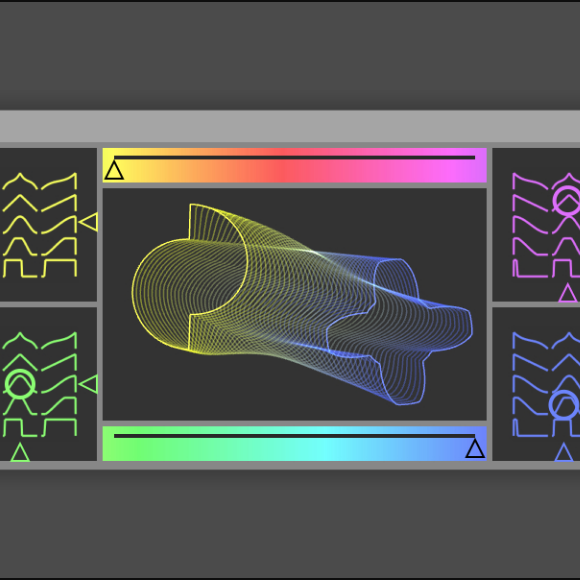Click the magenta upward column marker triangle
580x580 pixels.
pyautogui.click(x=568, y=293)
